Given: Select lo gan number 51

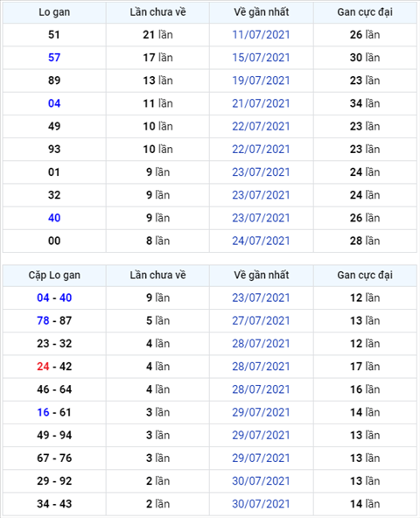Looking at the screenshot, I should (54, 35).
